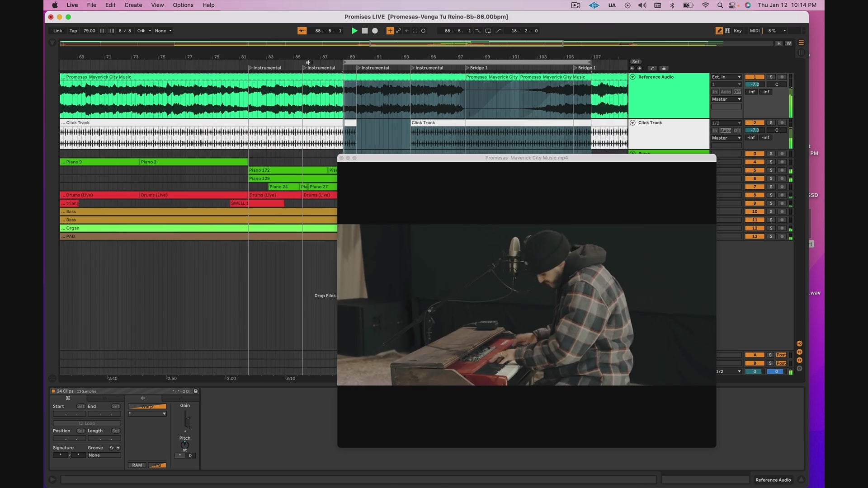
Task: Collapse the Reference Audio track
Action: click(633, 77)
